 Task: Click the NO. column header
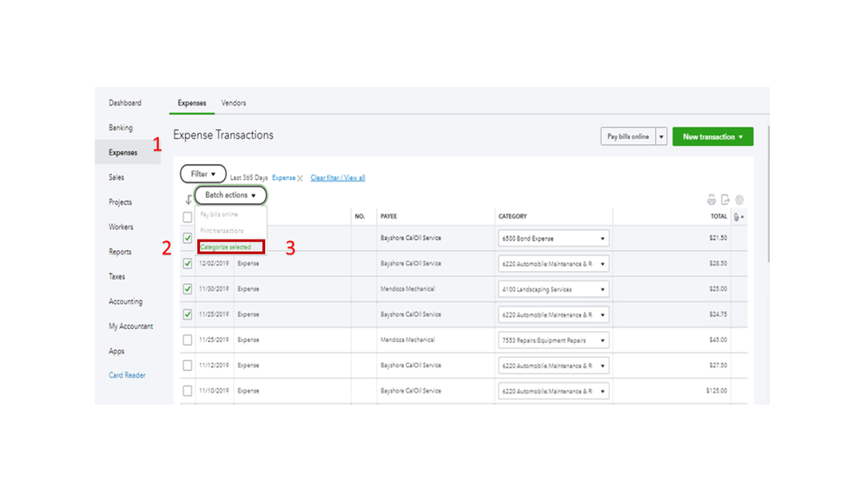[360, 216]
